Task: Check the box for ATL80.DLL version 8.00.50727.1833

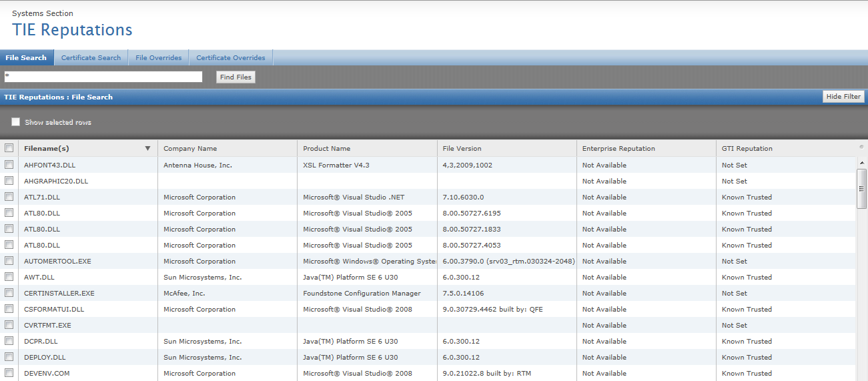Action: [9, 228]
